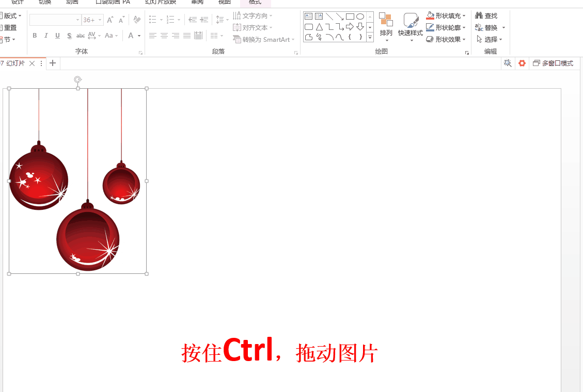Open drawing group dialog launcher

click(467, 53)
